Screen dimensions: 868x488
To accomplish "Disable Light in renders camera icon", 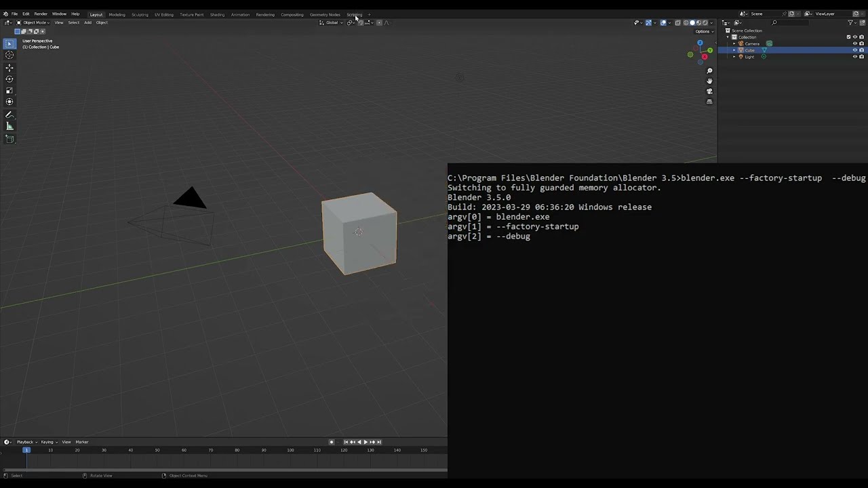I will tap(861, 57).
